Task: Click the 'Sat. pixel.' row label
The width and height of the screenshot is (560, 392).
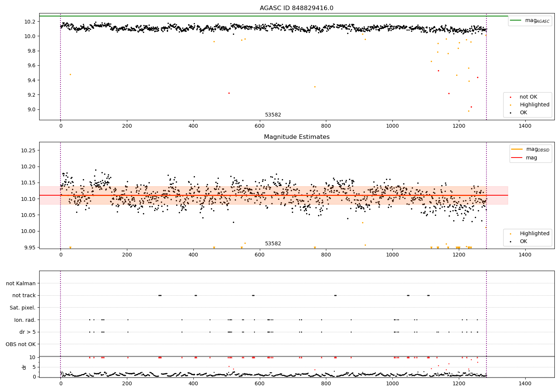Action: (x=23, y=308)
